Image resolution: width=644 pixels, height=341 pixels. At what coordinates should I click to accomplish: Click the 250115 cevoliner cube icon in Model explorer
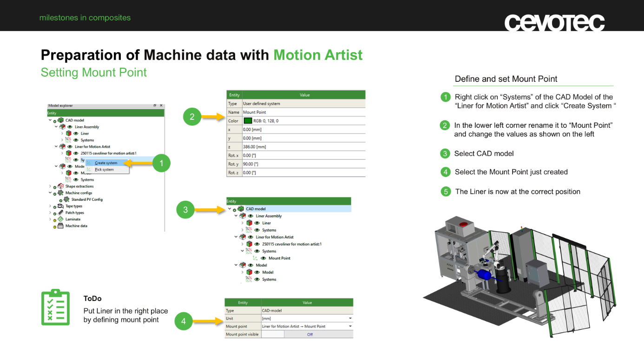(x=68, y=153)
